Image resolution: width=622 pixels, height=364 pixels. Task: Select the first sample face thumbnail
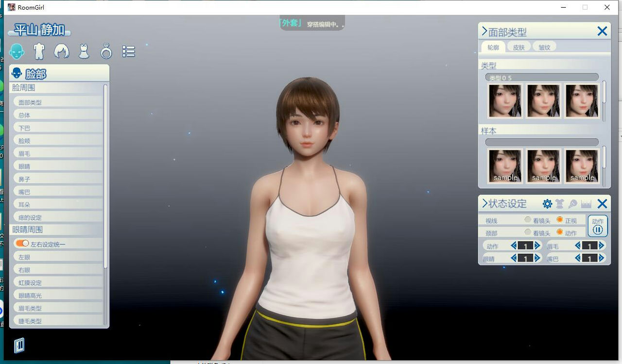coord(505,165)
